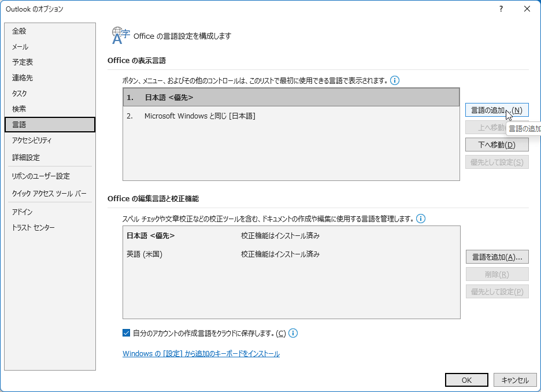
Task: Open the アクセシビリティ options category
Action: 50,140
